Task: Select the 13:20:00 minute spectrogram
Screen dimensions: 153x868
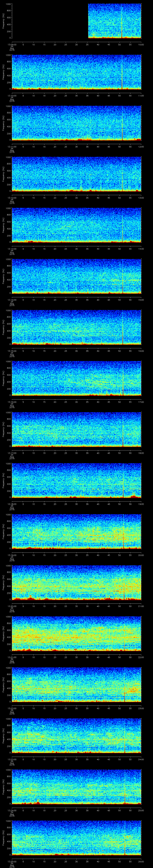Action: pyautogui.click(x=77, y=582)
